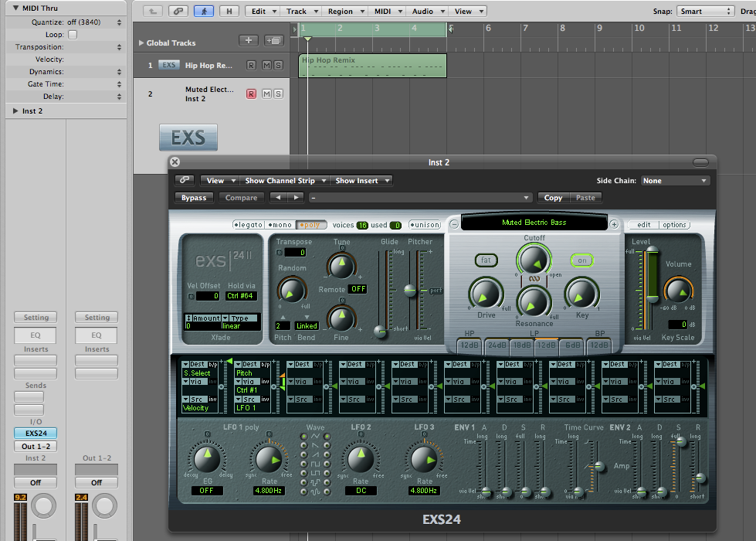Click the Random knob
Image resolution: width=756 pixels, height=541 pixels.
pos(292,291)
